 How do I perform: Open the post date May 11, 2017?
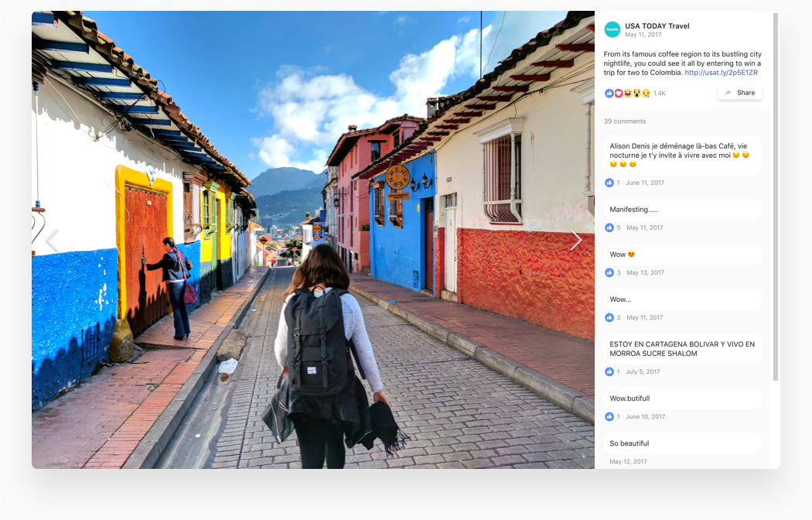pos(643,35)
